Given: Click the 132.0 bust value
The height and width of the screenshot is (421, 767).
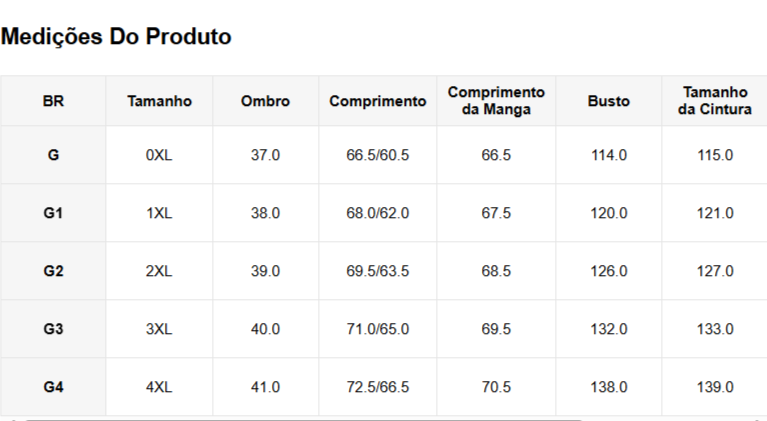Looking at the screenshot, I should pos(608,329).
